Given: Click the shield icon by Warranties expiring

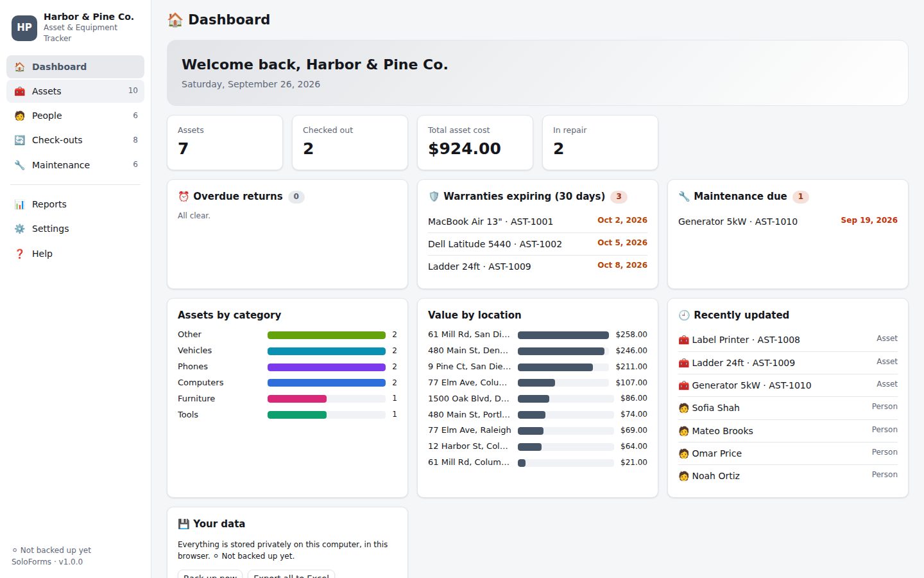Looking at the screenshot, I should (434, 197).
